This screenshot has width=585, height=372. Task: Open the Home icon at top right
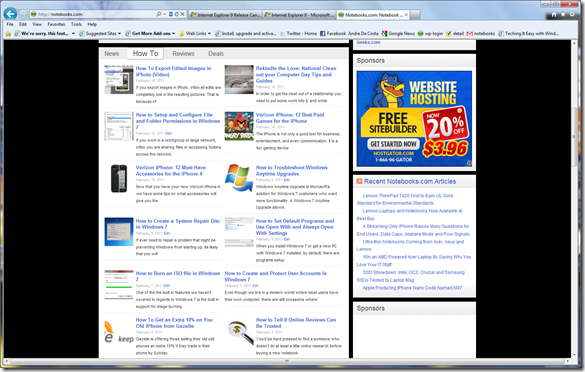coord(554,14)
